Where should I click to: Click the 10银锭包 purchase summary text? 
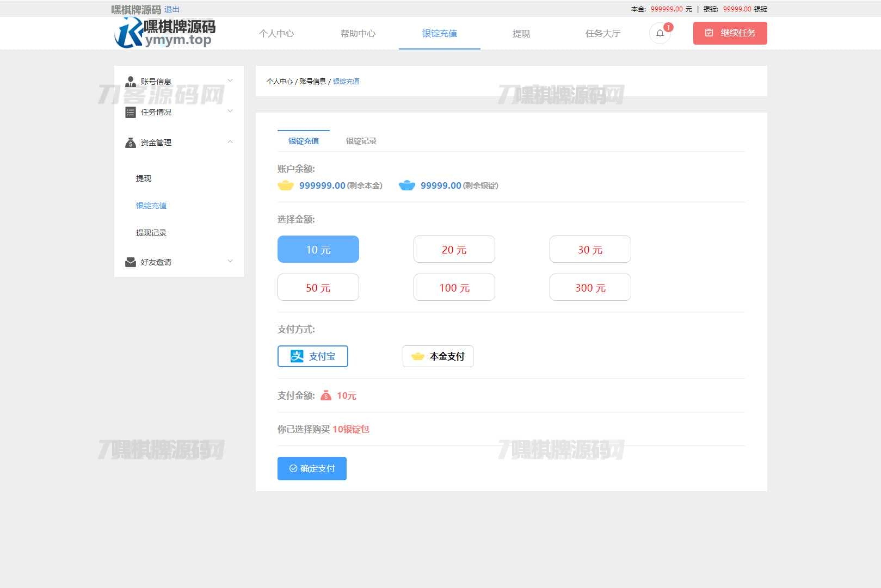(x=351, y=429)
